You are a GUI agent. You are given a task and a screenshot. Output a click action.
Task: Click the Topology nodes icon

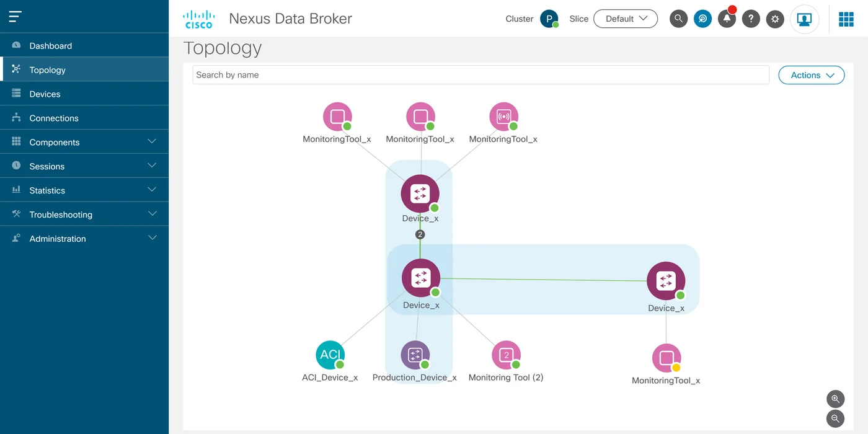16,69
